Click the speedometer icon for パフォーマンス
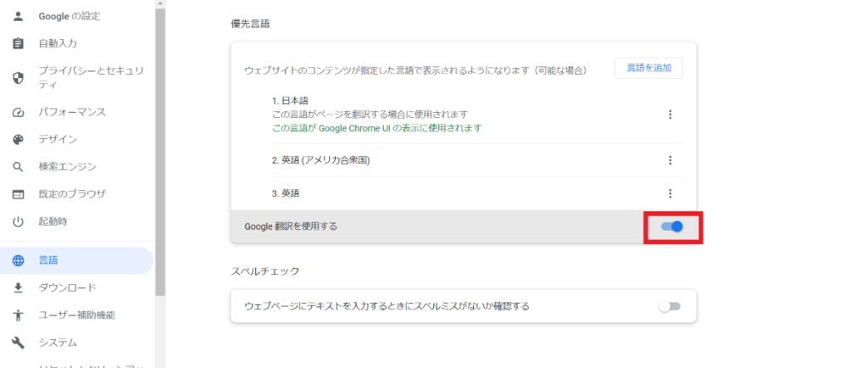 [x=19, y=112]
